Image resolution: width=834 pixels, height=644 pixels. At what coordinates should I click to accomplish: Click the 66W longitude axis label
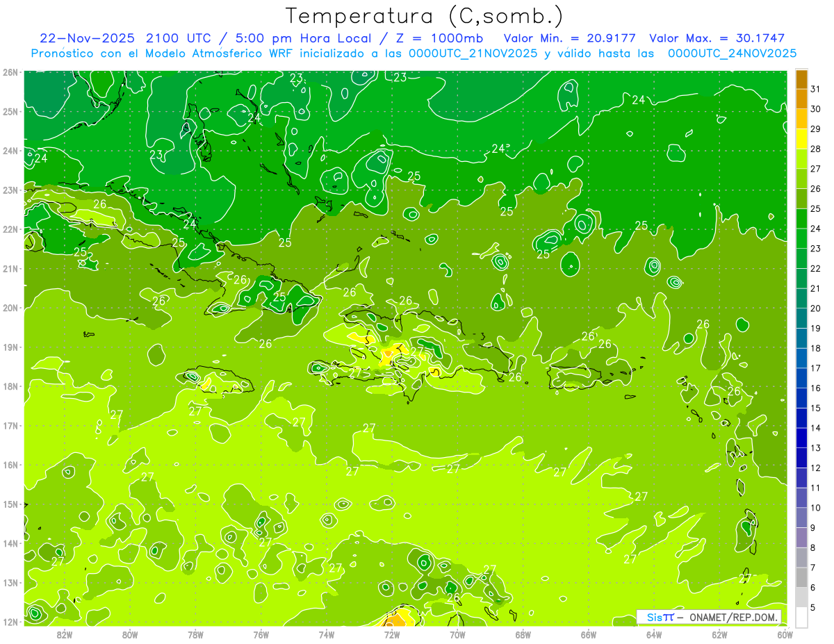click(x=589, y=634)
